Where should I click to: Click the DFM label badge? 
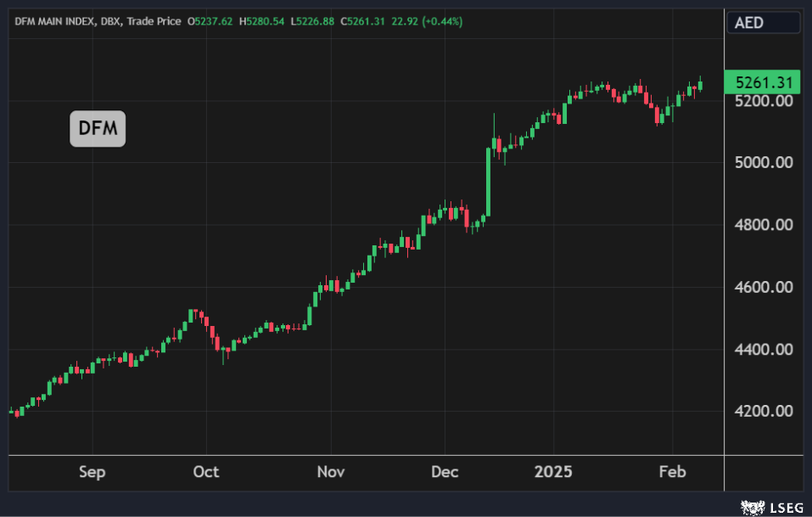[x=98, y=128]
